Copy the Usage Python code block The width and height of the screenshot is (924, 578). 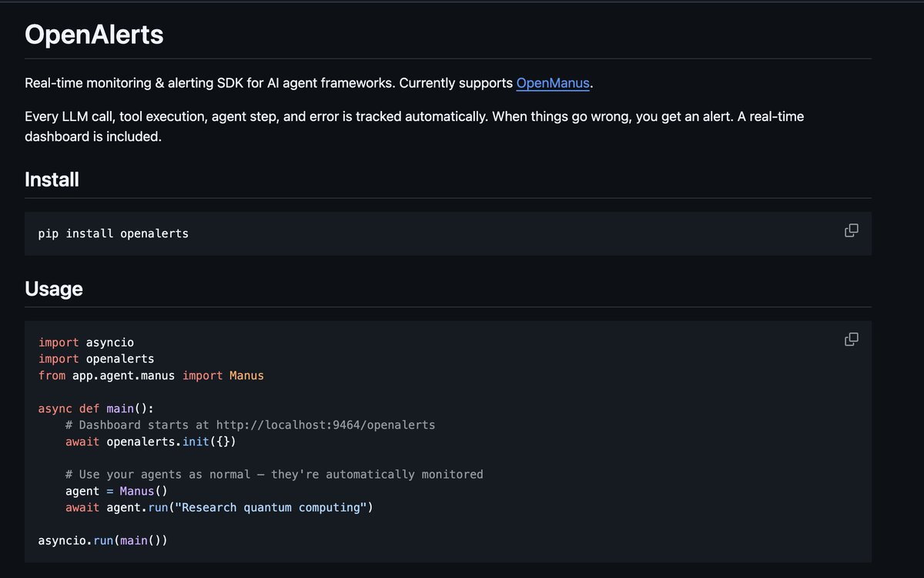tap(851, 339)
